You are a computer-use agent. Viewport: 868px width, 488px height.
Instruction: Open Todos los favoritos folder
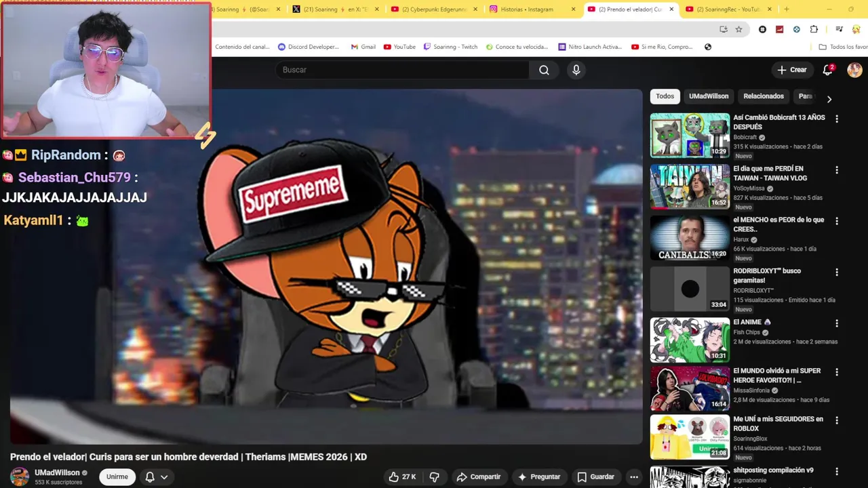pos(843,47)
